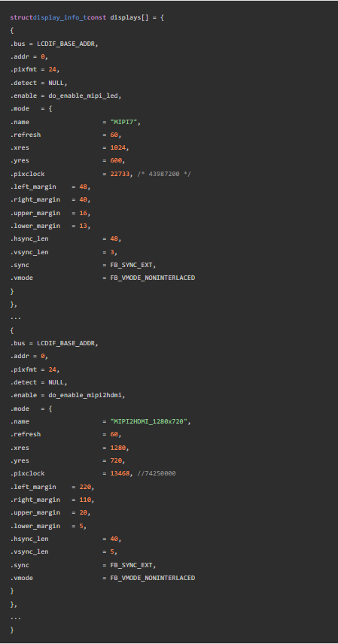
Task: Click the upper_margin value 16
Action: [x=83, y=213]
